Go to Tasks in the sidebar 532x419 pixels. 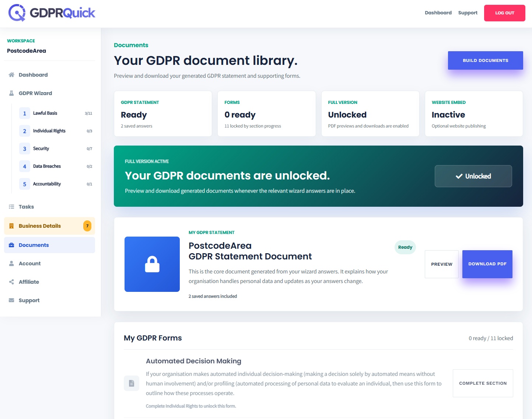pyautogui.click(x=49, y=207)
